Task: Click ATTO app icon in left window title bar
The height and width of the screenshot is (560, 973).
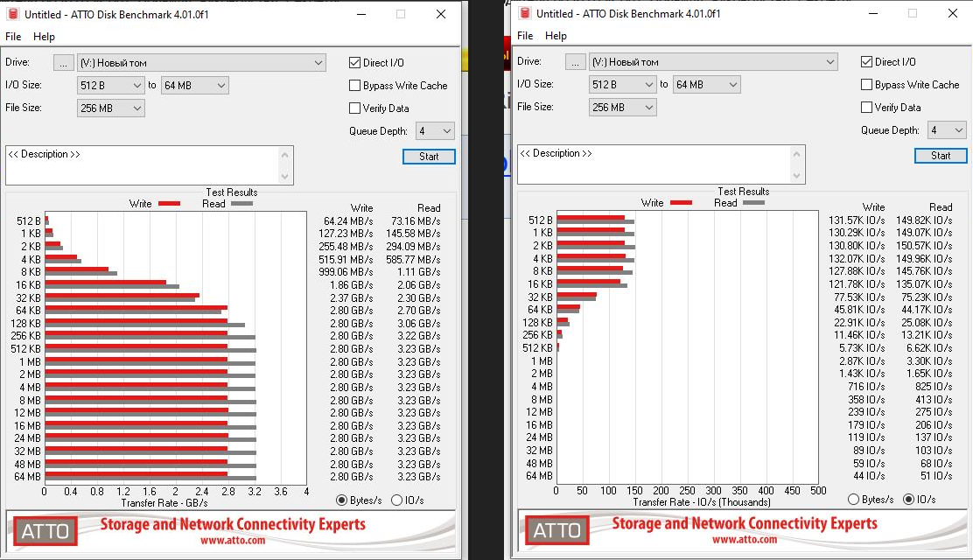Action: point(12,14)
